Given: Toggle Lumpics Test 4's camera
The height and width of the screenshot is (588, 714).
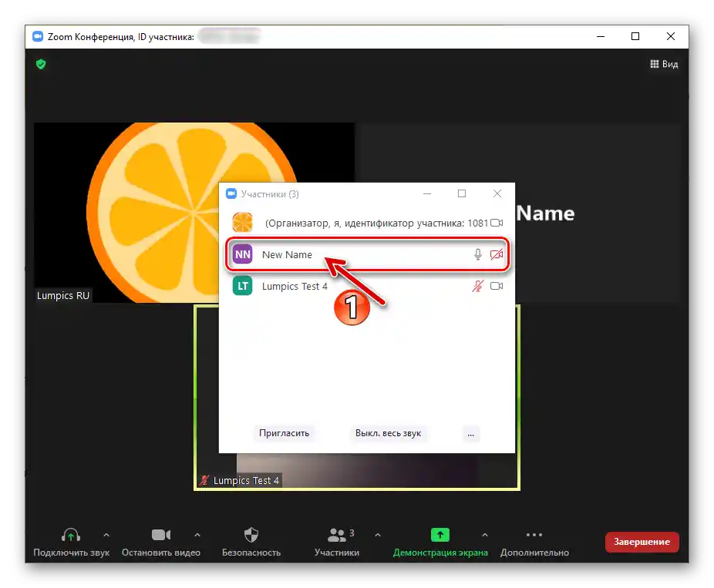Looking at the screenshot, I should pyautogui.click(x=497, y=285).
